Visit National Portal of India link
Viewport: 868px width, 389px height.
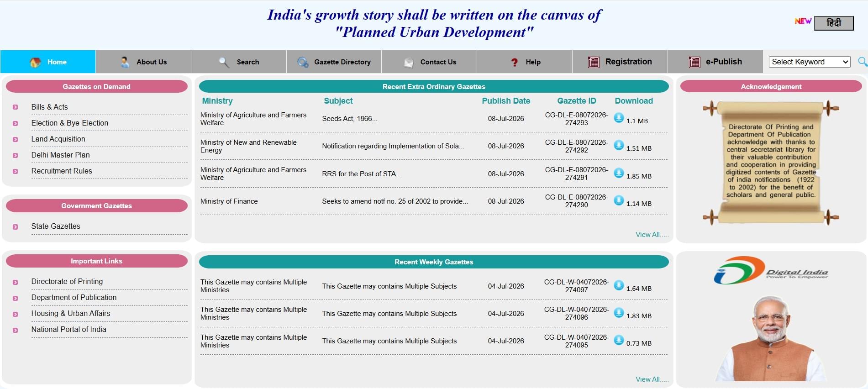point(68,329)
